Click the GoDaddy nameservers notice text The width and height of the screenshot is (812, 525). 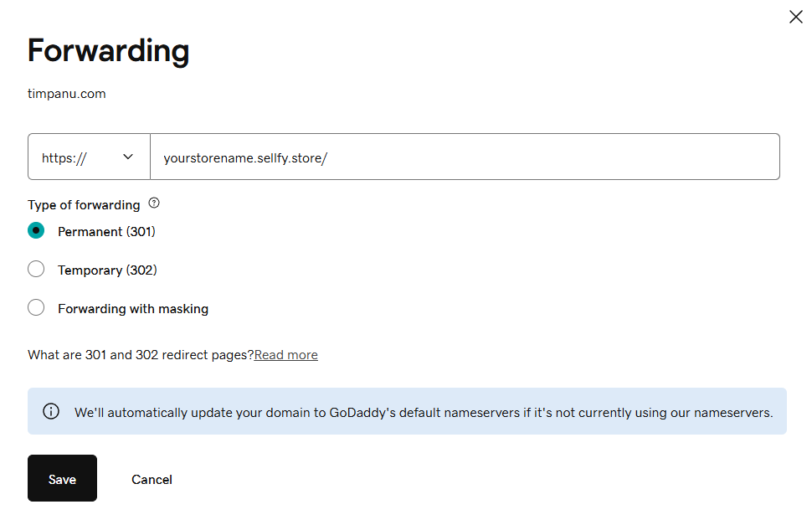424,413
